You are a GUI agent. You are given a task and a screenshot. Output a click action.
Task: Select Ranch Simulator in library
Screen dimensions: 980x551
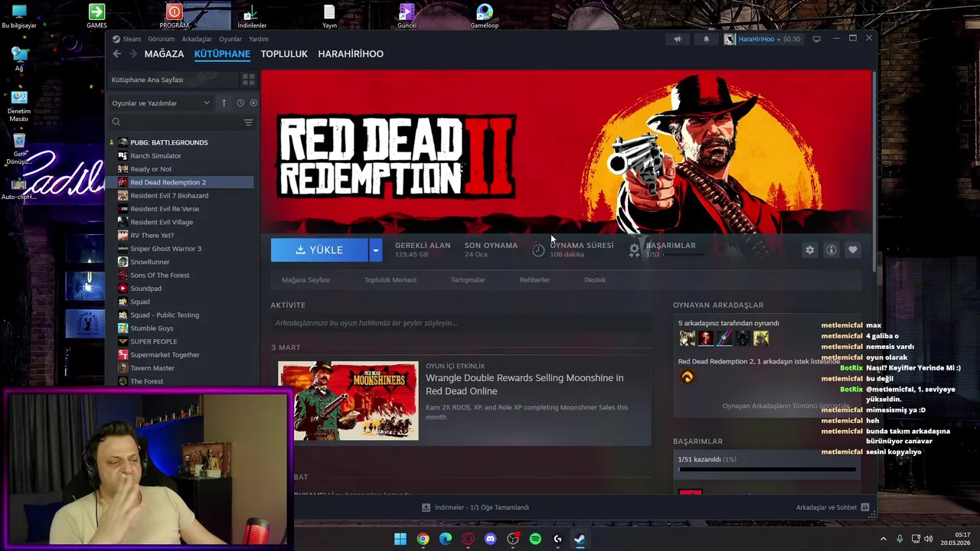tap(155, 155)
